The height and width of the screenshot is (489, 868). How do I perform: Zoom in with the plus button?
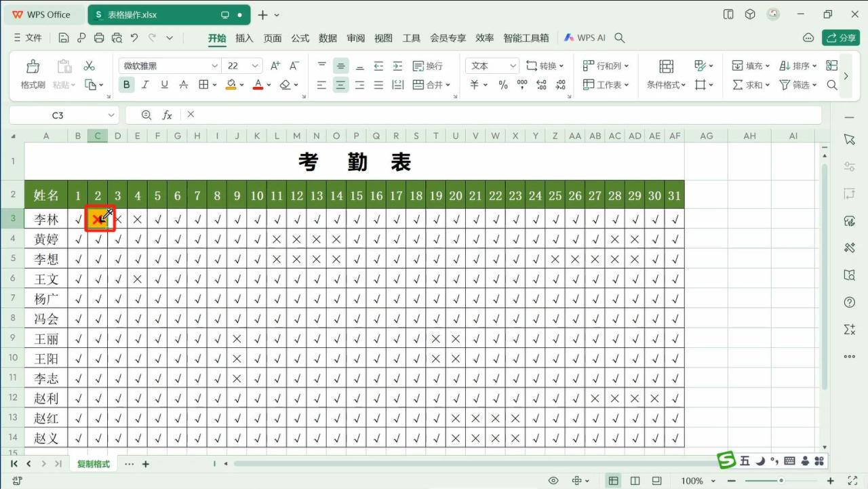(x=832, y=481)
